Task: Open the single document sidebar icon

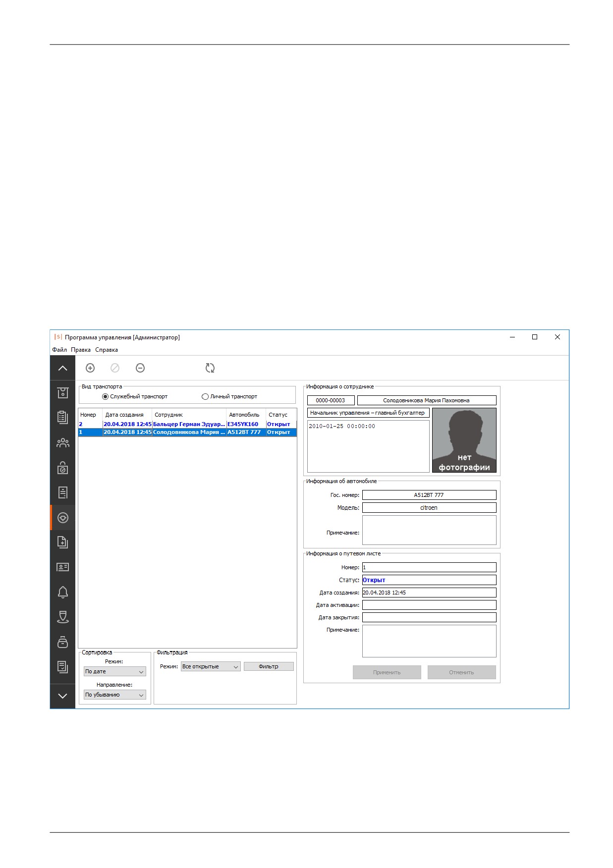Action: tap(62, 492)
